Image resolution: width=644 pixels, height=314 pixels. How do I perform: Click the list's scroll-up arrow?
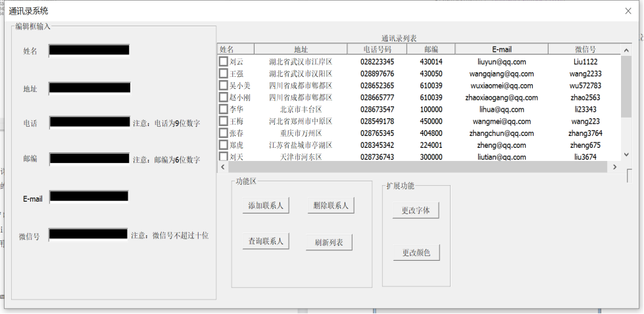coord(626,50)
